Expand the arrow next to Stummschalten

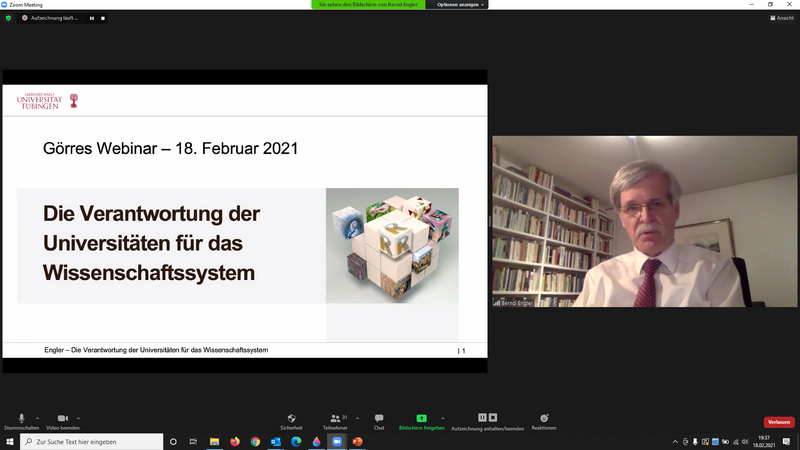click(x=37, y=417)
